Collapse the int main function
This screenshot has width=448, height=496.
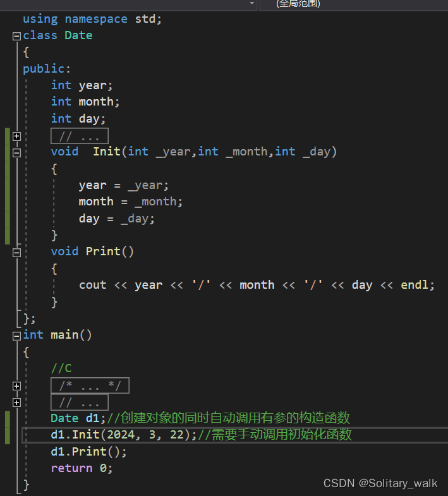click(16, 336)
